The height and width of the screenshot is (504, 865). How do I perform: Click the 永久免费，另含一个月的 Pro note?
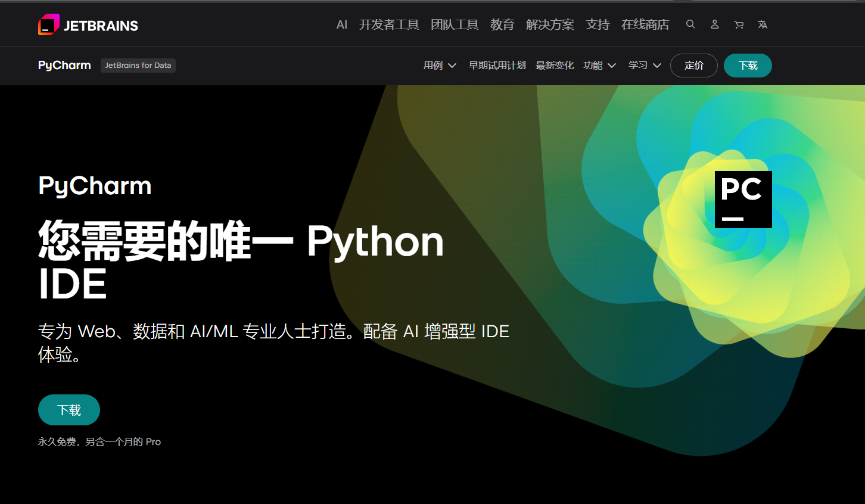click(x=99, y=442)
